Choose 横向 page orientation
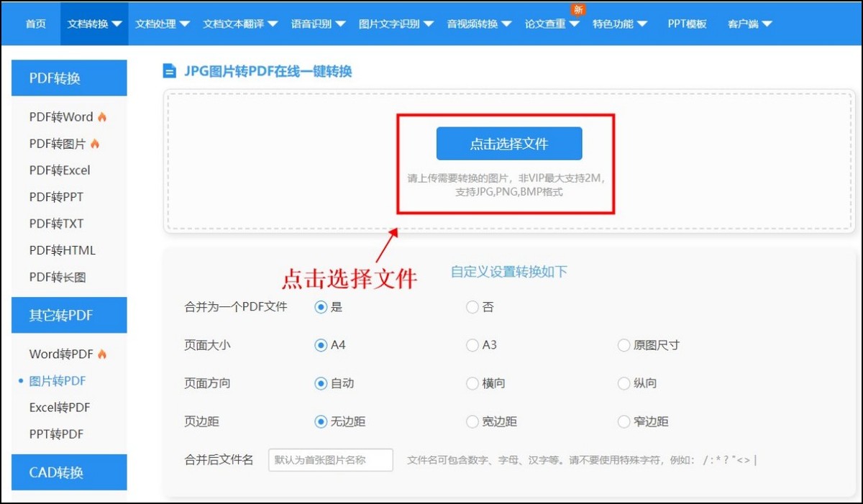This screenshot has width=863, height=504. pyautogui.click(x=471, y=383)
